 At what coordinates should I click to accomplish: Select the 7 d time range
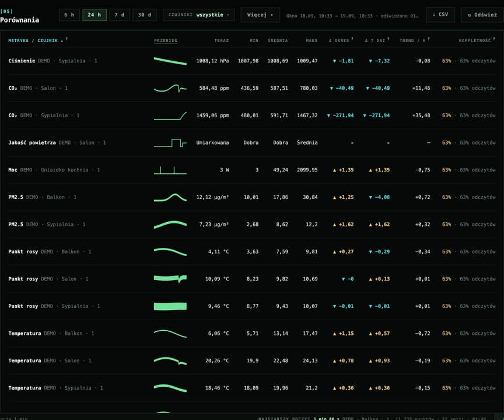[120, 15]
